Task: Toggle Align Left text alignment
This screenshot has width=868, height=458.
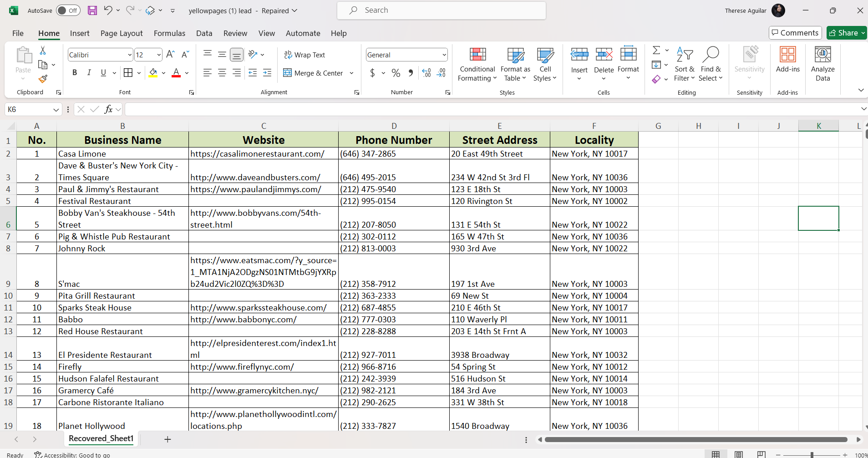Action: coord(208,73)
